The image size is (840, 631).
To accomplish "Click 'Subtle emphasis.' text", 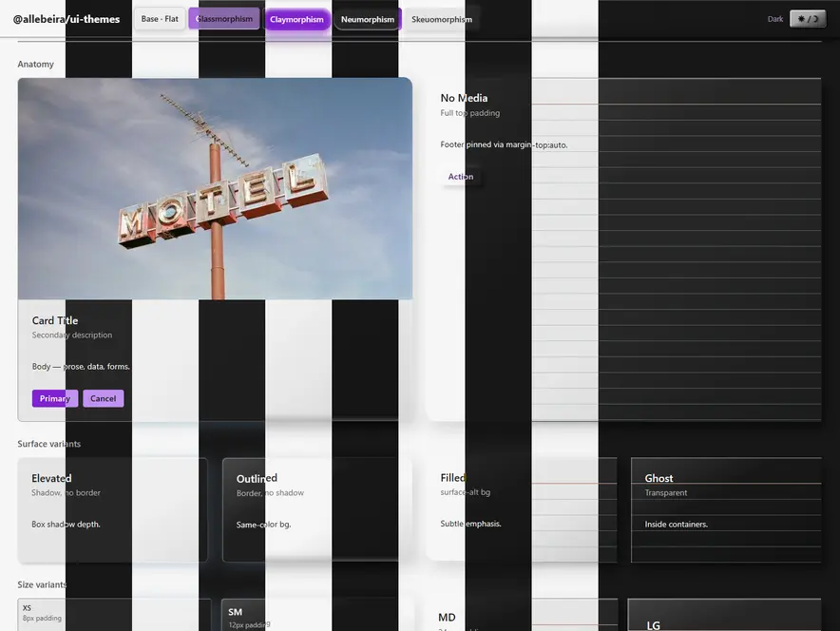I will tap(471, 524).
